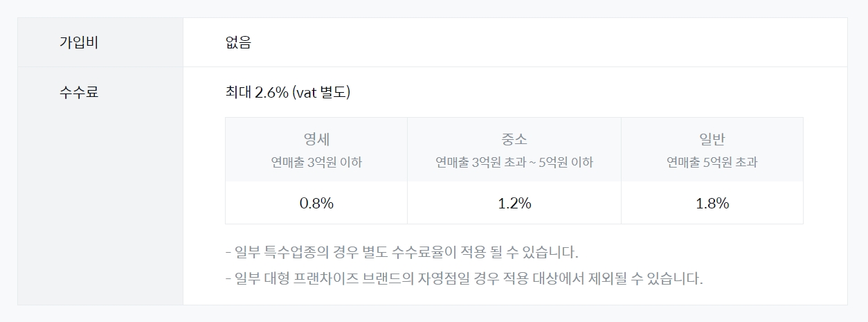Click the 가입비 row label
Viewport: 868px width, 322px height.
79,42
